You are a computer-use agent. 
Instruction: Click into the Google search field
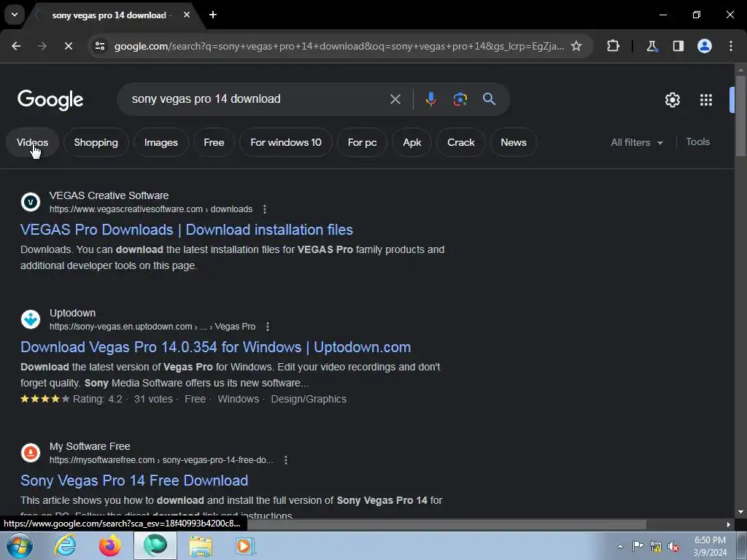pyautogui.click(x=258, y=99)
